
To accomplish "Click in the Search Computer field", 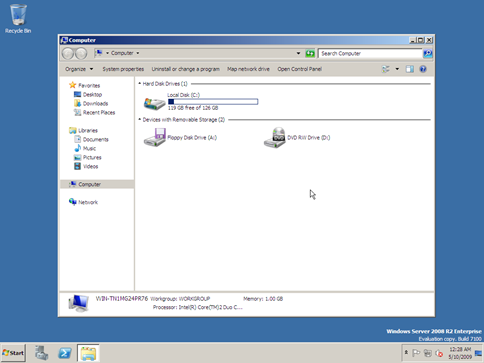I will point(370,53).
